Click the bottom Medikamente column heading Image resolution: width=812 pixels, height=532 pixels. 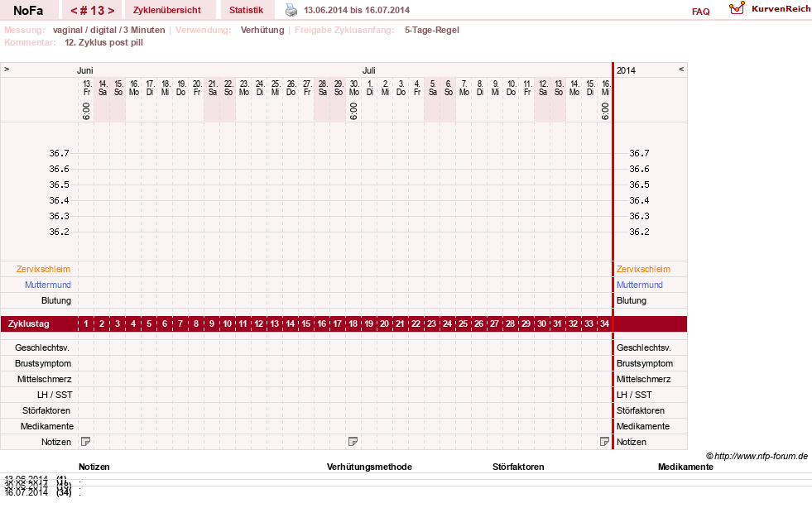point(685,467)
